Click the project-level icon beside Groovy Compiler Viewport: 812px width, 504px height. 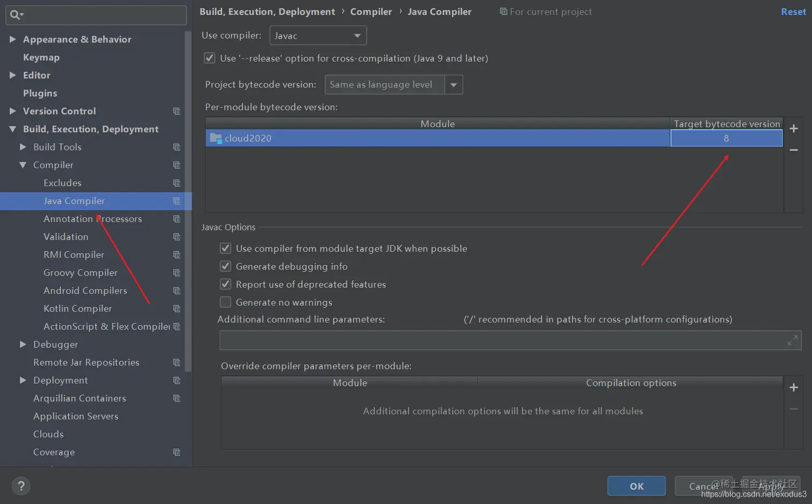(x=176, y=273)
